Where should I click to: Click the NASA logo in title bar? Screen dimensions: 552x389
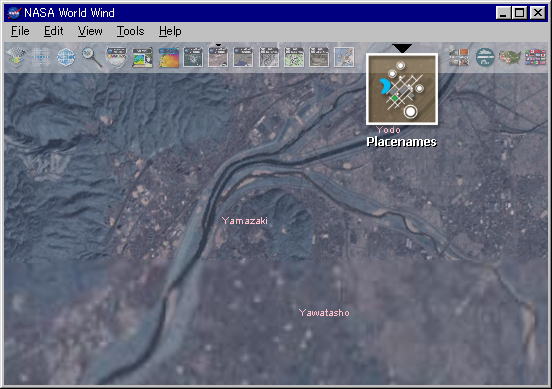14,13
